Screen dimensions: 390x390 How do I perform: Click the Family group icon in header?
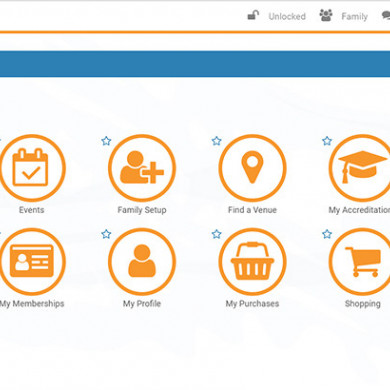tap(326, 15)
